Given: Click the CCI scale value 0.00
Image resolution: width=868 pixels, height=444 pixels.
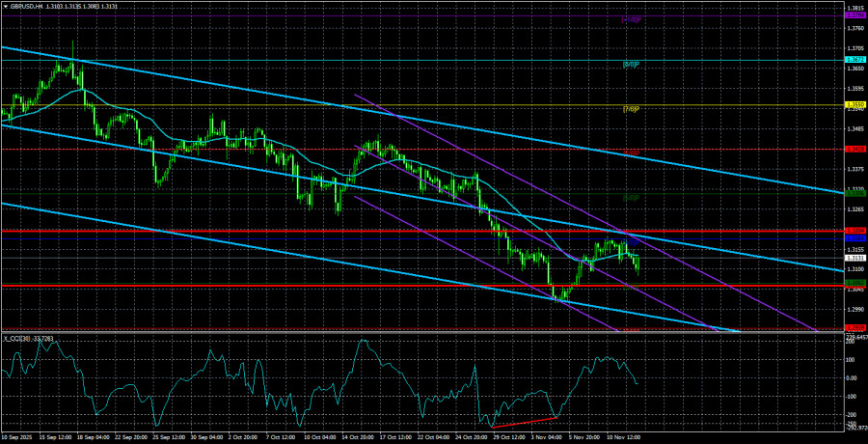Looking at the screenshot, I should click(852, 378).
